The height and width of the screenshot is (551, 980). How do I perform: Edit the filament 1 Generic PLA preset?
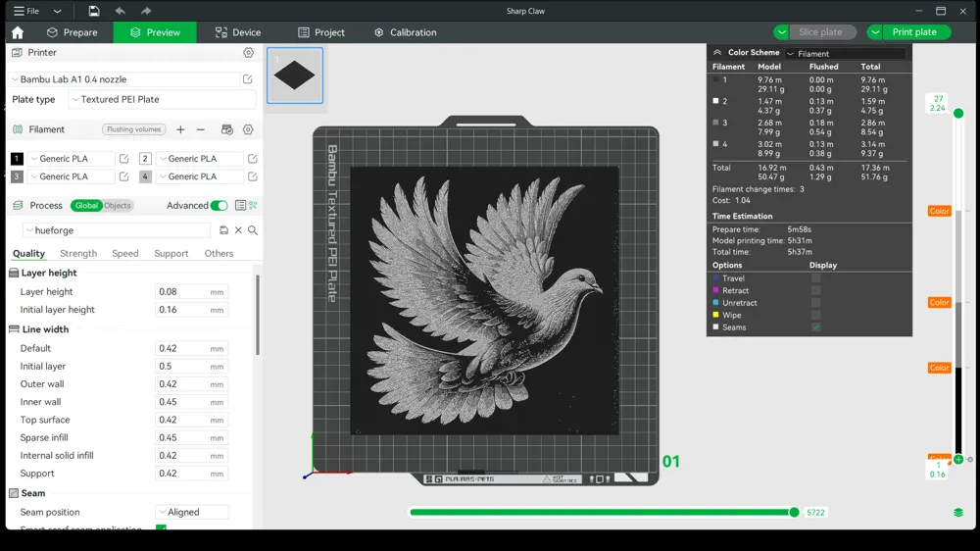pos(123,159)
